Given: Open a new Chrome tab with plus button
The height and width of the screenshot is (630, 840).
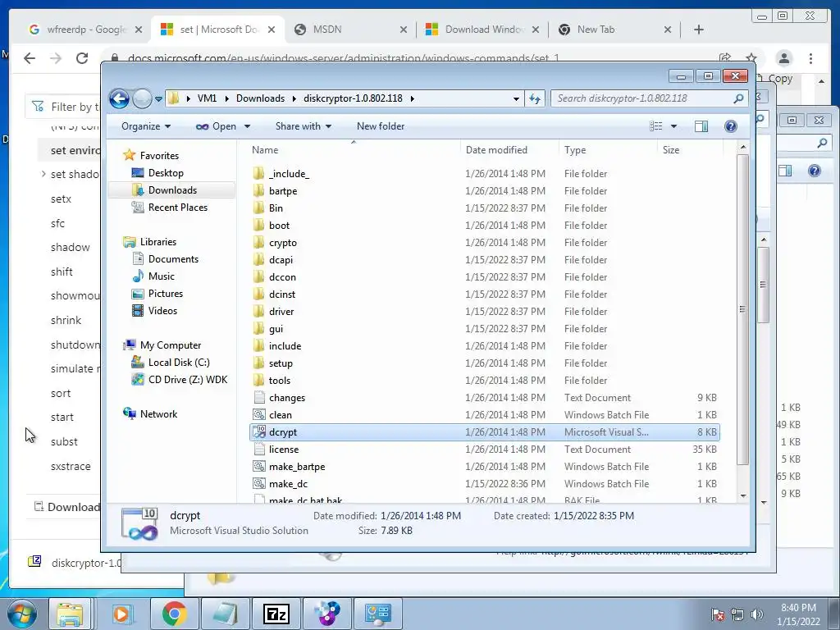Looking at the screenshot, I should coord(699,30).
